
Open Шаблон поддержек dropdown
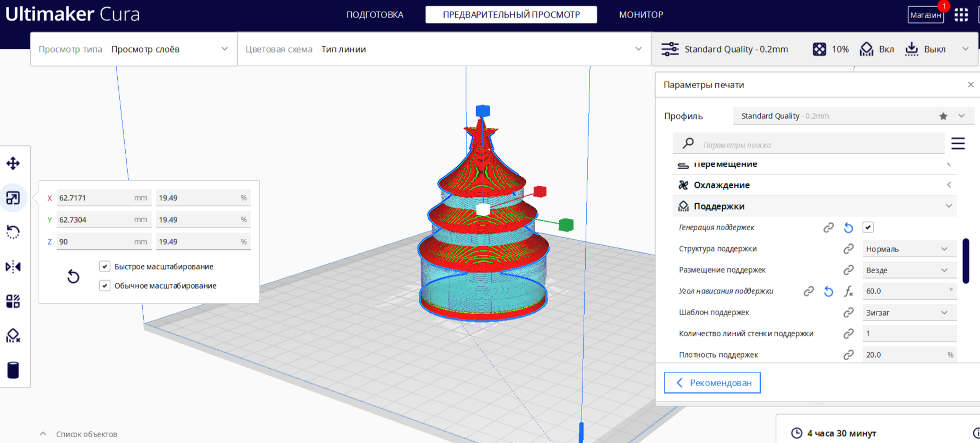[x=909, y=312]
